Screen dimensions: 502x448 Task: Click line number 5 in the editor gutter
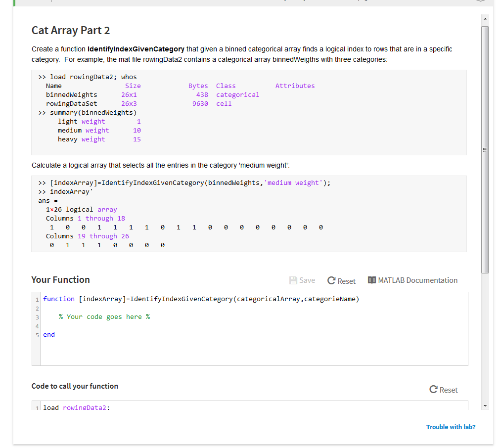click(x=37, y=335)
